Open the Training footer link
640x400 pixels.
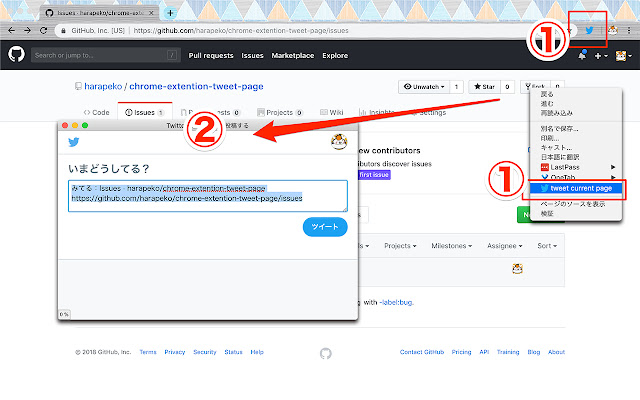tap(508, 352)
